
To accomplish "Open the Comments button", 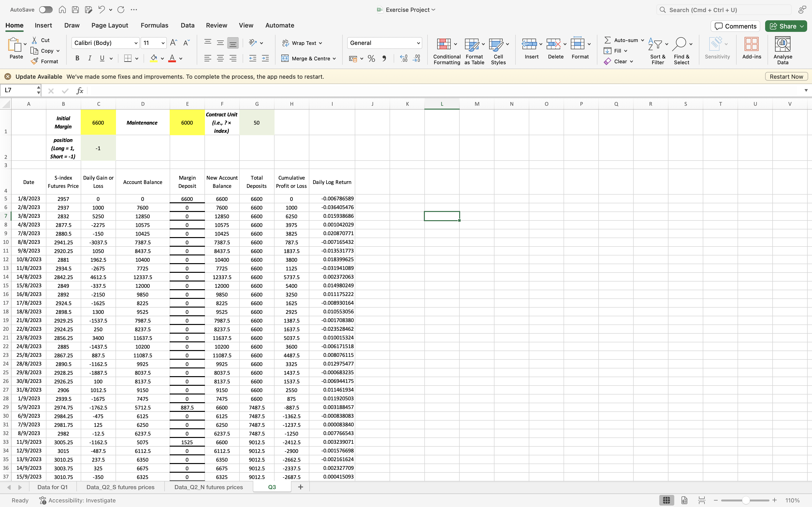I will tap(735, 26).
